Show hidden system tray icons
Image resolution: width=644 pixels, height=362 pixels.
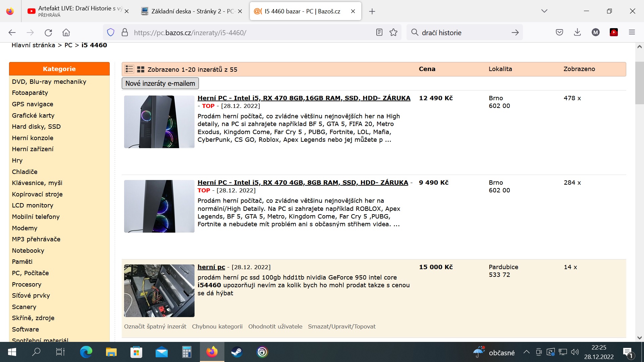526,352
